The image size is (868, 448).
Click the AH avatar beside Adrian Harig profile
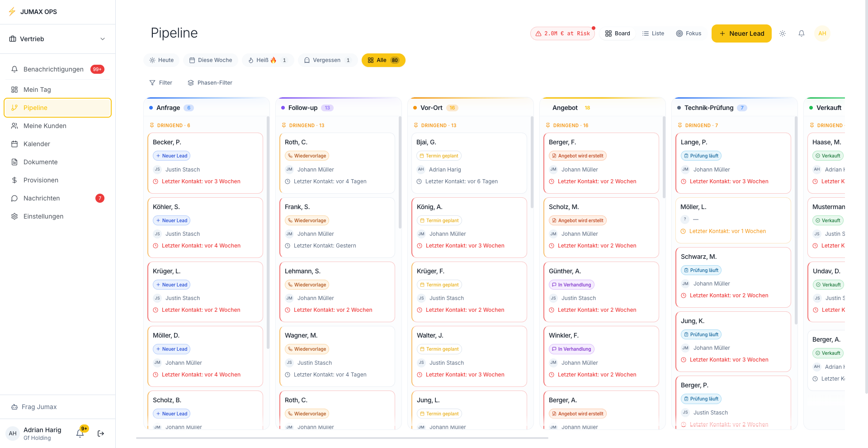(x=13, y=434)
